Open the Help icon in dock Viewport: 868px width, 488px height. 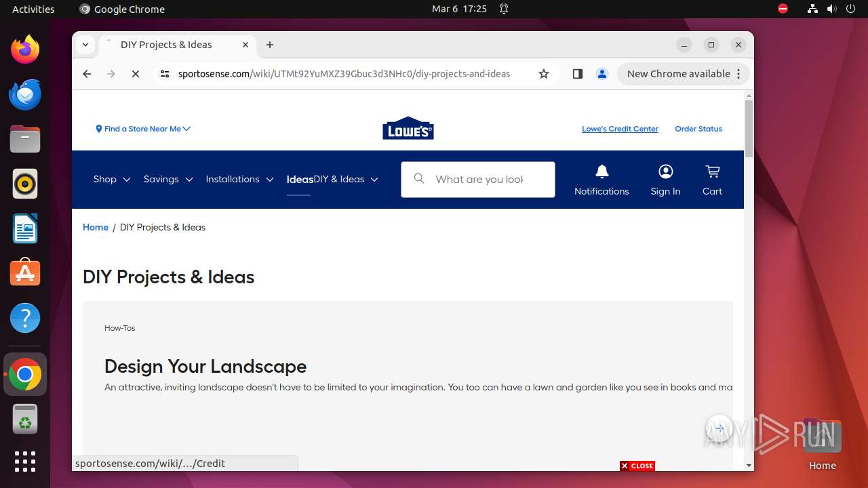click(25, 318)
